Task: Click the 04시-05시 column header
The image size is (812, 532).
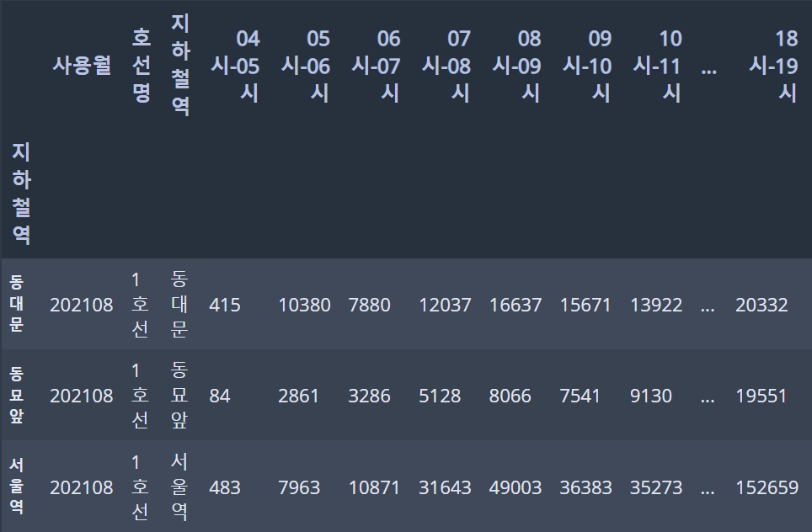Action: point(235,66)
